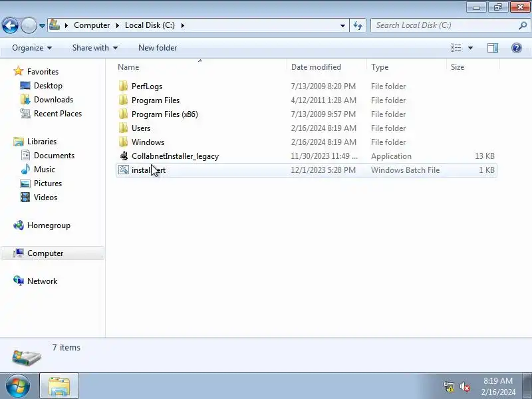Open the Organize menu
The height and width of the screenshot is (399, 532).
pyautogui.click(x=32, y=48)
